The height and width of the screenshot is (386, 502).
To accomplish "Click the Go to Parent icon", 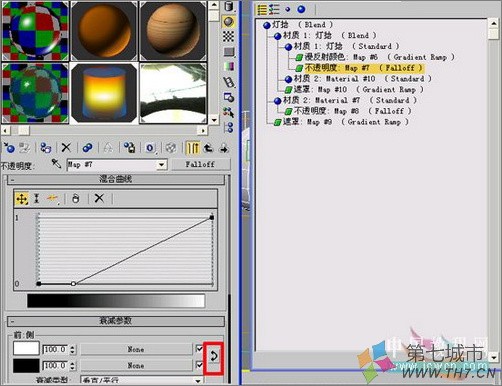I will click(x=209, y=148).
